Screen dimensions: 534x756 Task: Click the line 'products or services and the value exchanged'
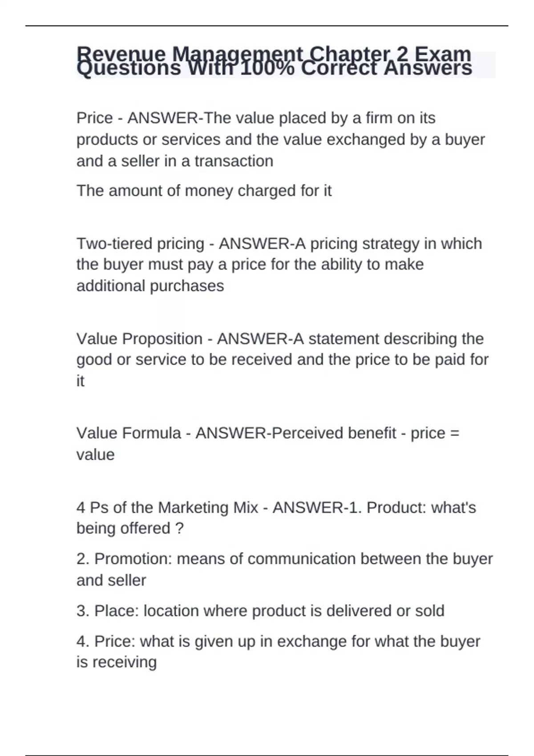pyautogui.click(x=280, y=140)
